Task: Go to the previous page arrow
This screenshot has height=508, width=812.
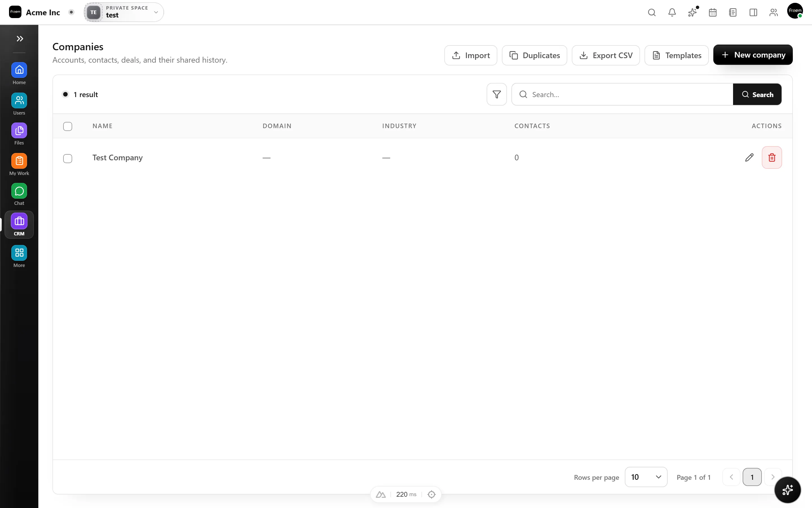Action: coord(731,477)
